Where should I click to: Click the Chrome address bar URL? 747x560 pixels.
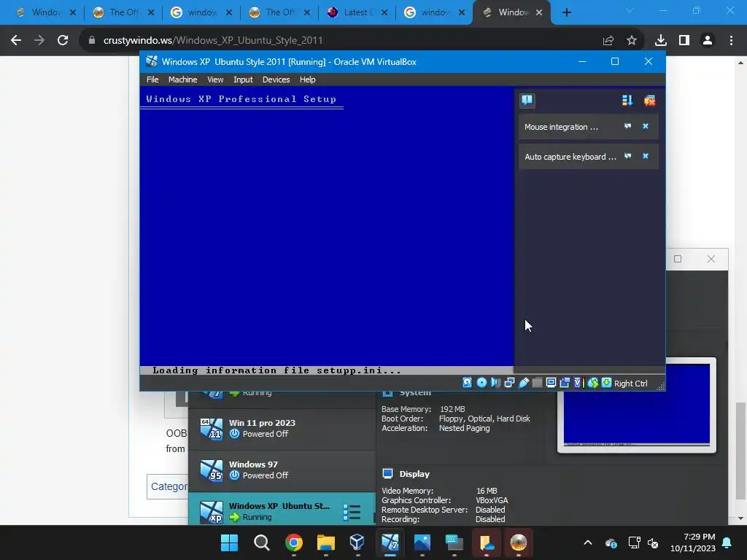tap(213, 41)
